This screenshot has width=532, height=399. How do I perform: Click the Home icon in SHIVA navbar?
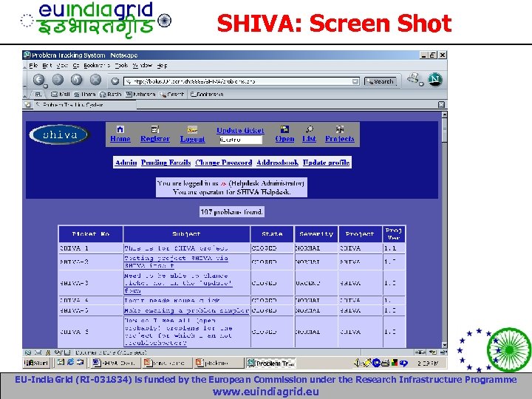pos(120,129)
